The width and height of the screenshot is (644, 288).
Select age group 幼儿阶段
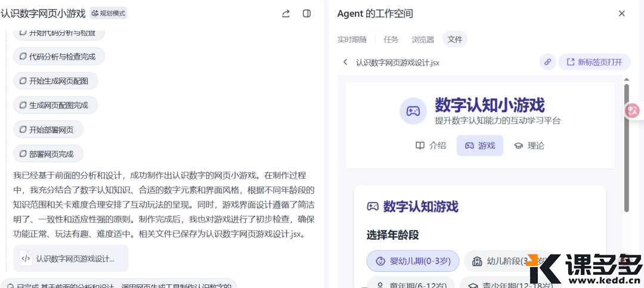tap(509, 261)
